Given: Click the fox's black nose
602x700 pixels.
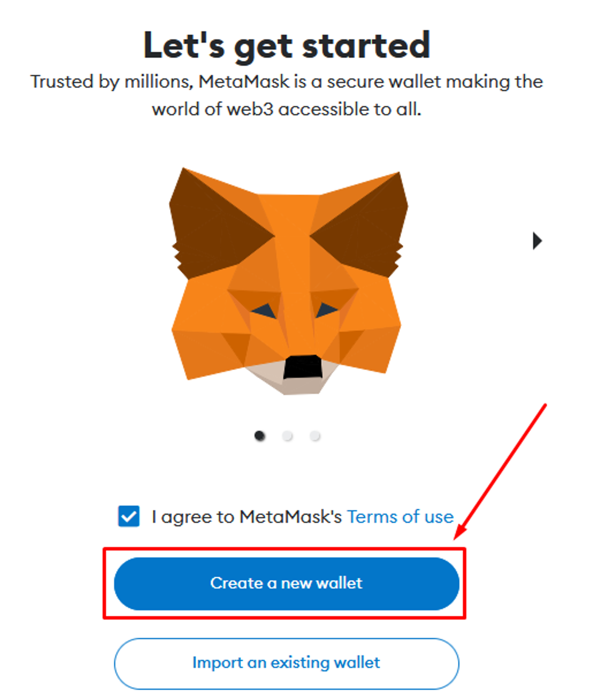Looking at the screenshot, I should point(302,367).
